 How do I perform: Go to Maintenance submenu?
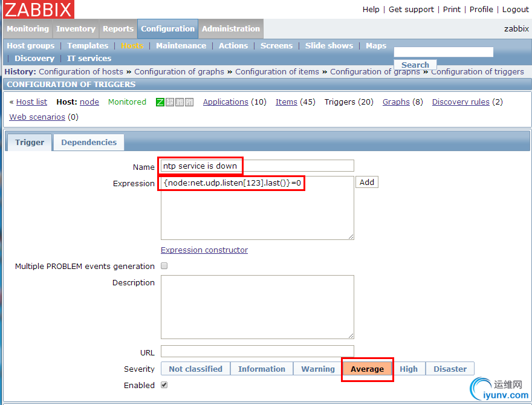[181, 45]
